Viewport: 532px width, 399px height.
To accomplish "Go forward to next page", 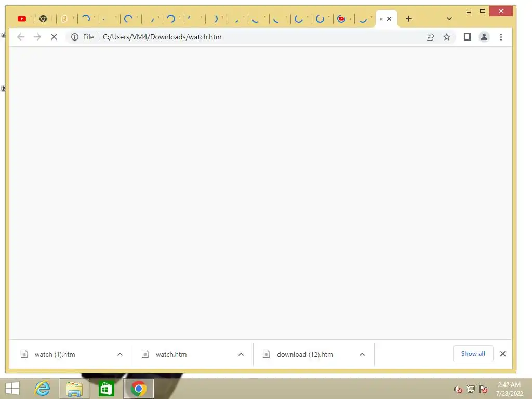I will [37, 37].
